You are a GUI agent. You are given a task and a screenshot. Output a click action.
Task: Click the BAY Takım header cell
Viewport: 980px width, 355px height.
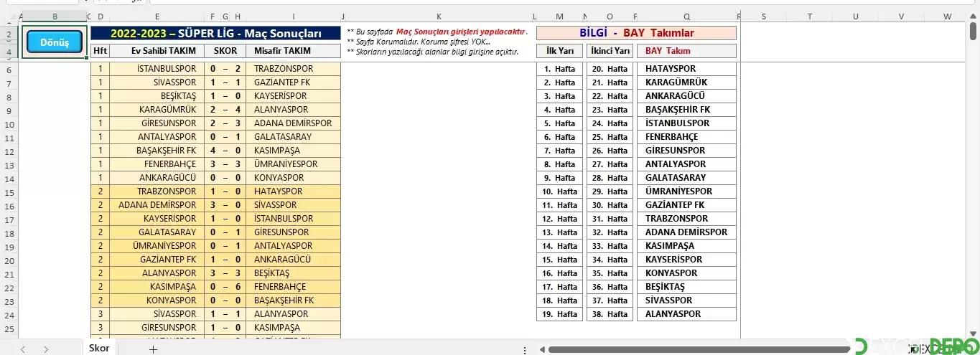686,51
